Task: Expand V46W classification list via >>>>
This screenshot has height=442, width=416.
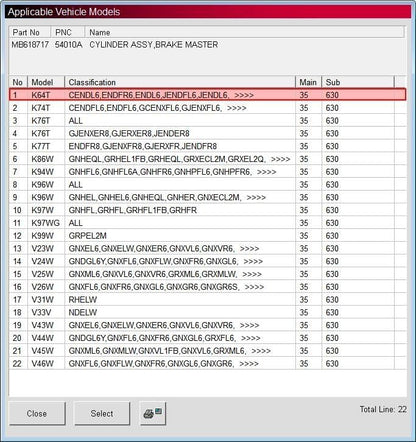Action: pyautogui.click(x=249, y=364)
